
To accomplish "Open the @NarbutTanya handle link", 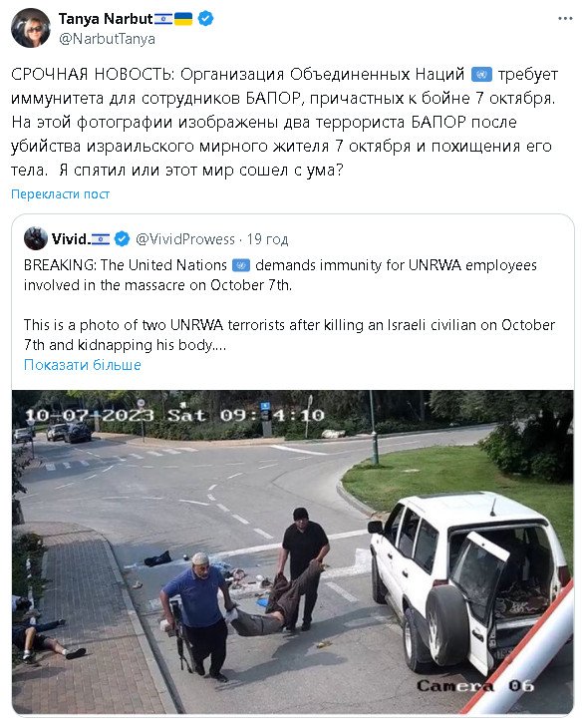I will [107, 39].
